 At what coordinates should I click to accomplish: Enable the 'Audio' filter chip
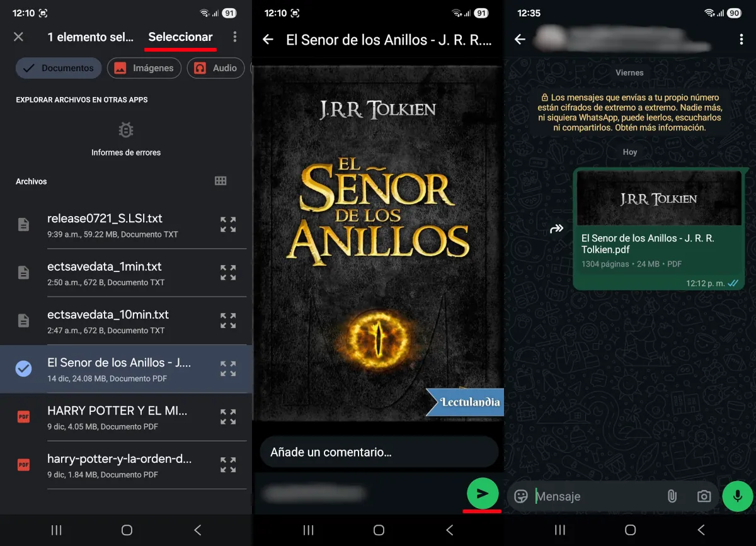215,68
